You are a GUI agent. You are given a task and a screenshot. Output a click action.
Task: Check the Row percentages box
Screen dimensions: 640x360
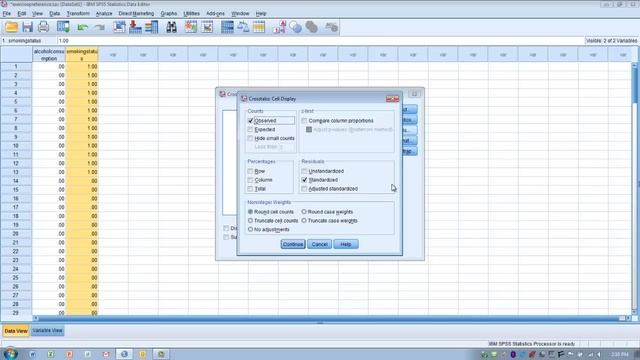[250, 171]
